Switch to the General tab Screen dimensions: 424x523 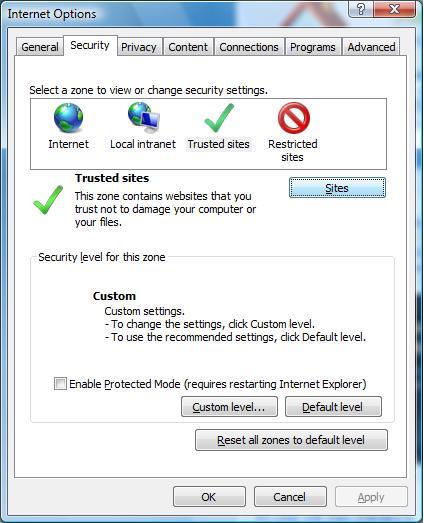click(x=40, y=47)
